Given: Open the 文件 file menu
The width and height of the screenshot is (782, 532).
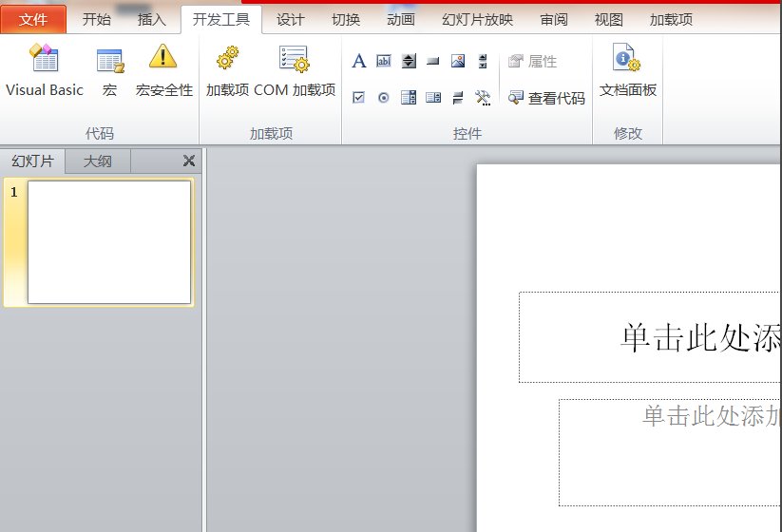Looking at the screenshot, I should pos(33,19).
